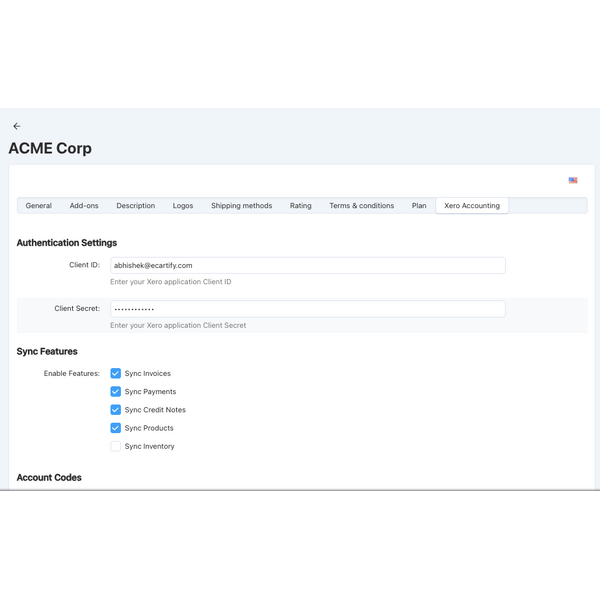The height and width of the screenshot is (600, 600).
Task: Uncheck the Sync Invoices checkbox
Action: [x=116, y=373]
